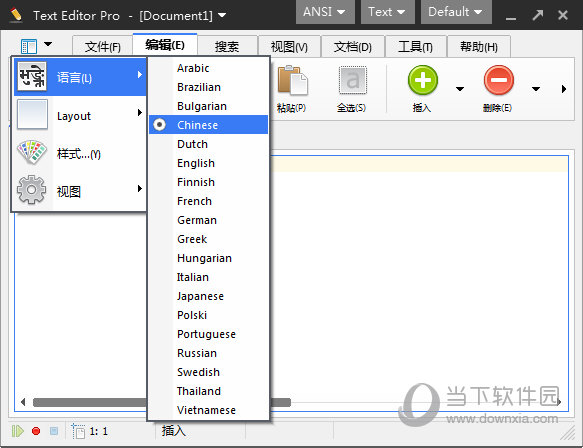This screenshot has height=448, width=583.
Task: Choose Japanese language
Action: tap(208, 296)
